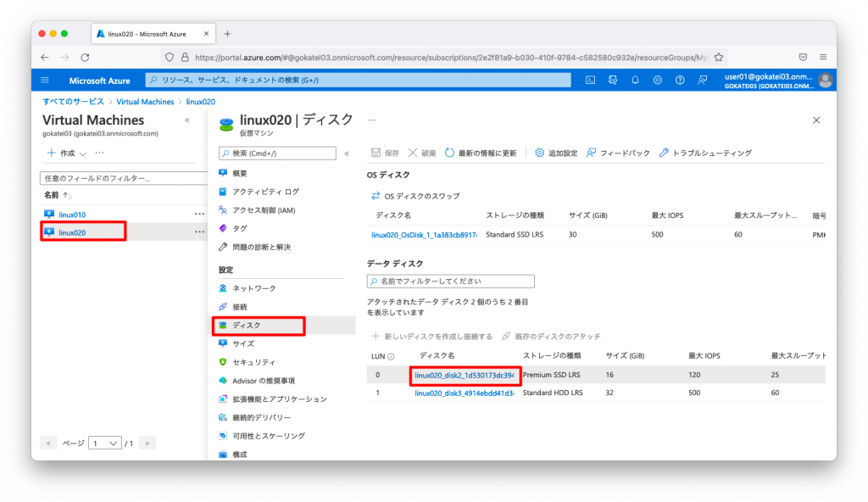Open page number dropdown
The width and height of the screenshot is (868, 502).
pyautogui.click(x=104, y=443)
